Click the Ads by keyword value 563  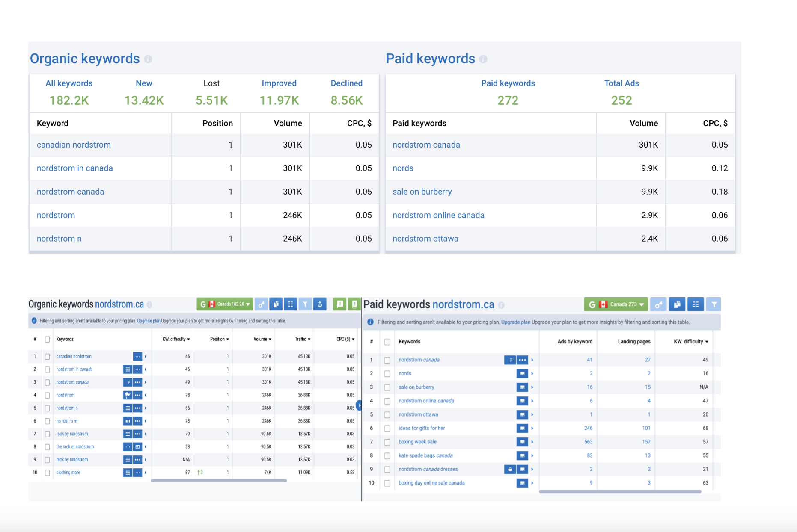pyautogui.click(x=589, y=442)
